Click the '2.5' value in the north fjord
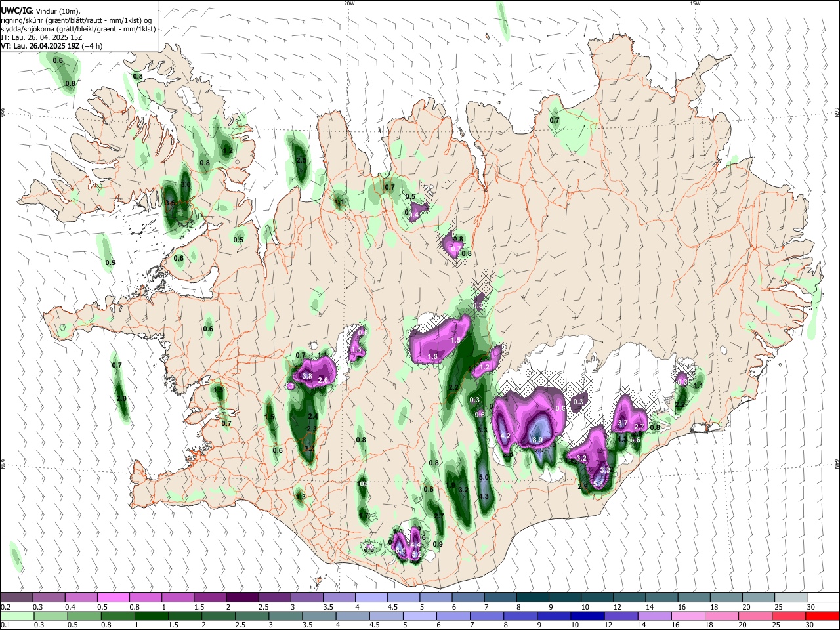The width and height of the screenshot is (840, 630). tap(301, 161)
